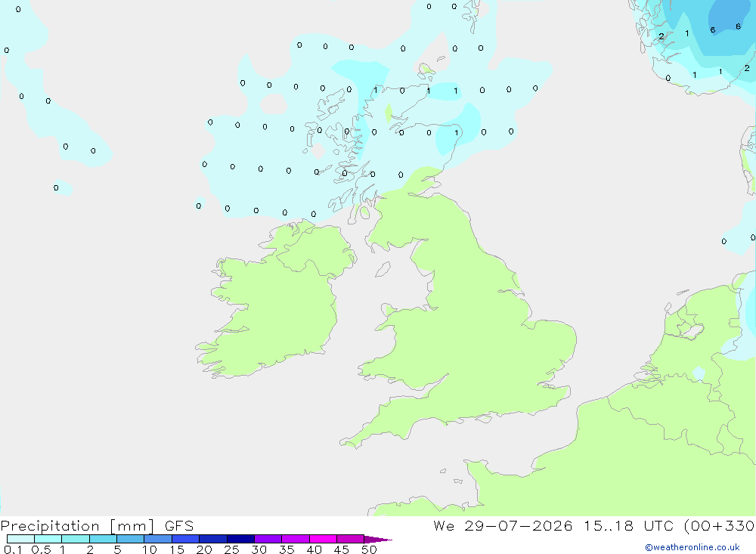756x554 pixels.
Task: Select the 20–25 mm legend swatch
Action: 213,539
